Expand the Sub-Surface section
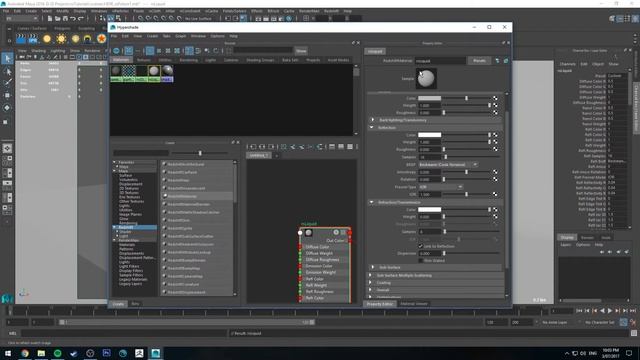This screenshot has width=640, height=360. coord(372,267)
